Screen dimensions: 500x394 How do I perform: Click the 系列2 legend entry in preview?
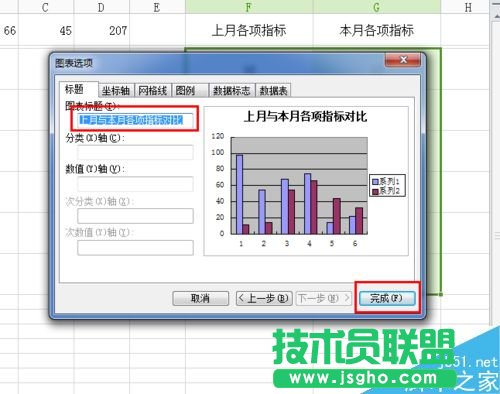386,191
